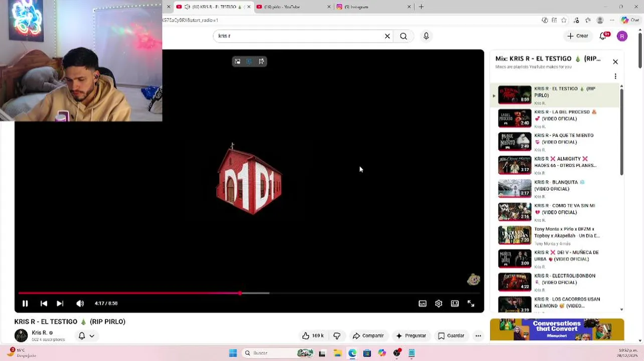Toggle channel notification bell for Kris R.
The width and height of the screenshot is (644, 361).
[82, 336]
